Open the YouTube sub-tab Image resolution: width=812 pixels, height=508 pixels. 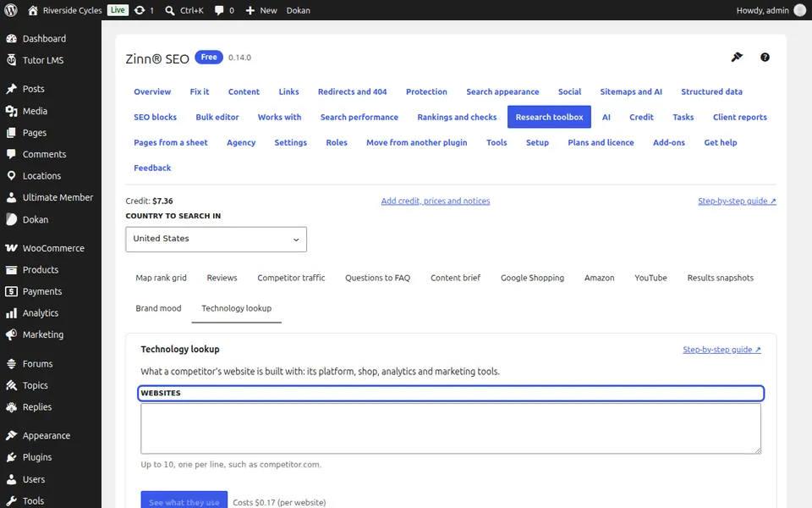tap(650, 278)
